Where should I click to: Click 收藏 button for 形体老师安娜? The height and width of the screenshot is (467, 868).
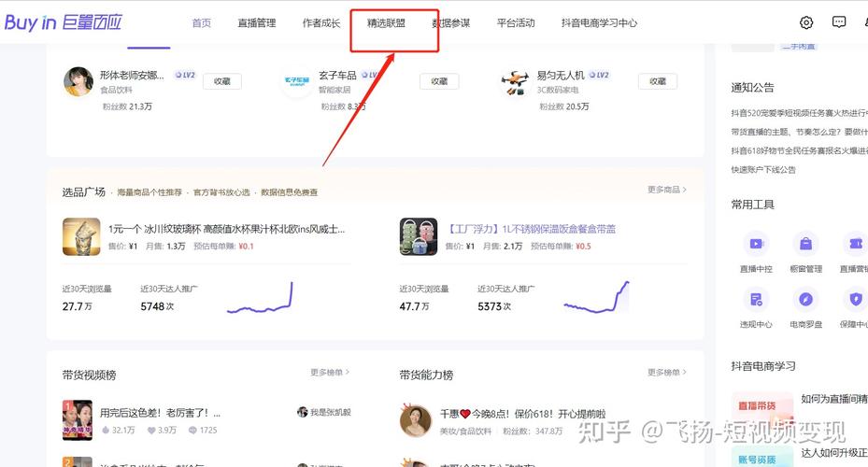tap(222, 81)
